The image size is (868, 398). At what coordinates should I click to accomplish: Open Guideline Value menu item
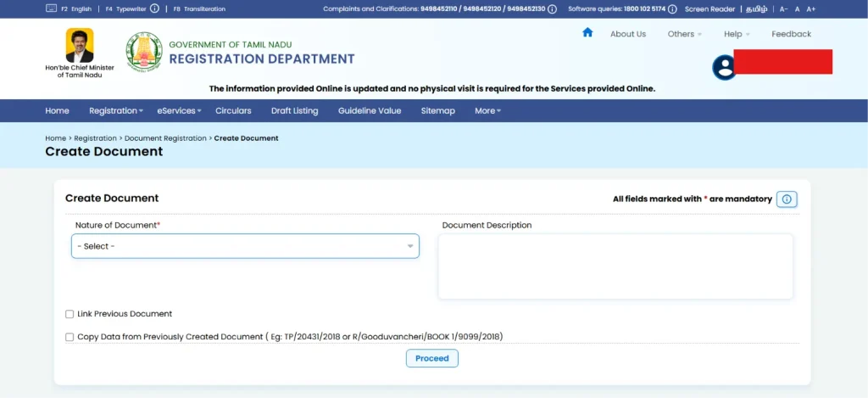370,111
